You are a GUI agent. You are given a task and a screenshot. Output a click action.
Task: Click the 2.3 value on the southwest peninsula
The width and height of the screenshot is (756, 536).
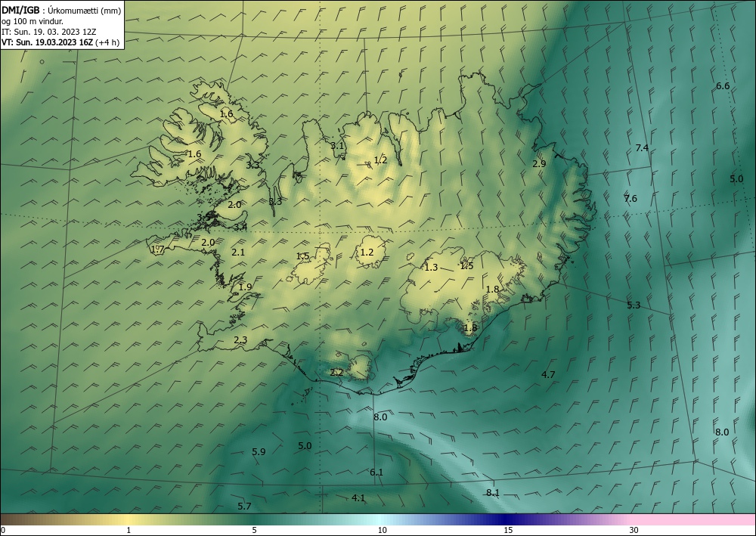[240, 340]
